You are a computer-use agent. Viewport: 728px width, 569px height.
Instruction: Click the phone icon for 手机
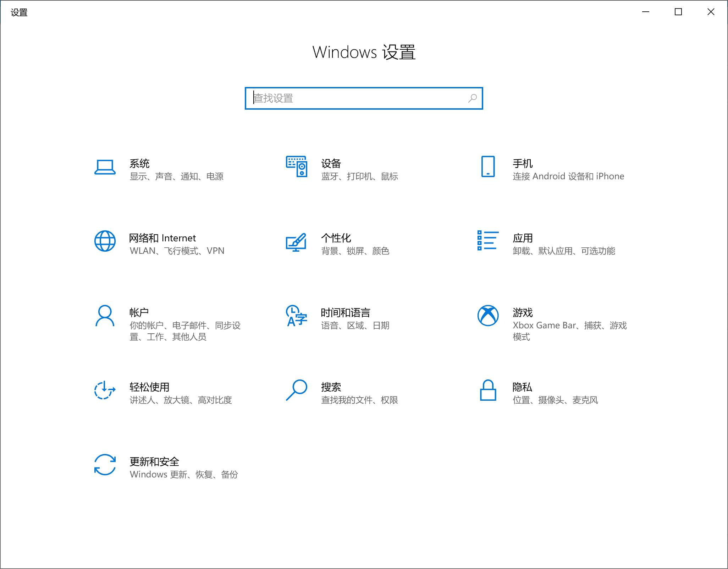pyautogui.click(x=488, y=166)
